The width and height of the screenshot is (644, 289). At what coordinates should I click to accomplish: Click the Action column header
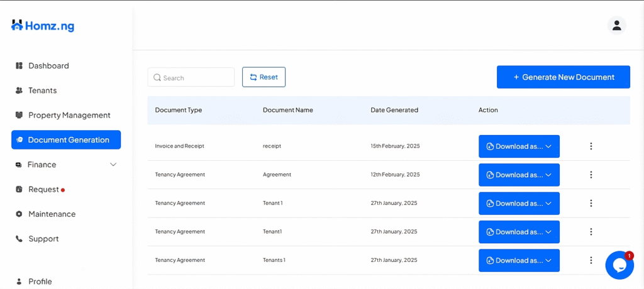click(488, 110)
